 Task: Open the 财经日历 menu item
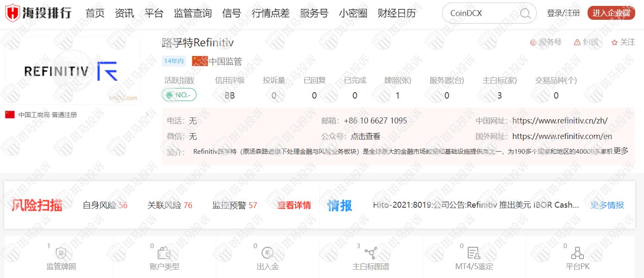pyautogui.click(x=397, y=13)
